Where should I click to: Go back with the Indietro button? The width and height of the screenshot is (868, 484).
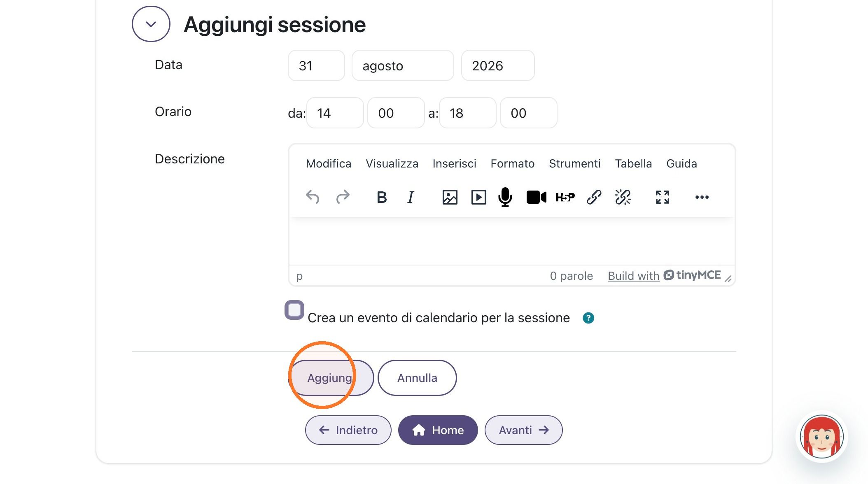click(x=348, y=430)
